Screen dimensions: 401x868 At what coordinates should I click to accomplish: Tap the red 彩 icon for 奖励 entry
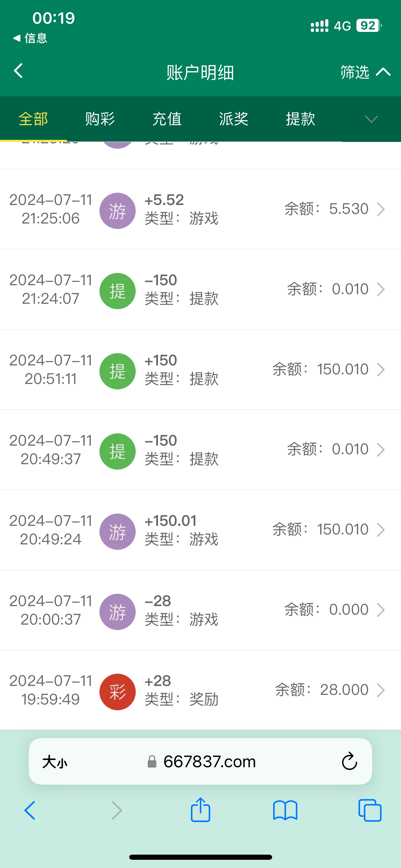(118, 691)
